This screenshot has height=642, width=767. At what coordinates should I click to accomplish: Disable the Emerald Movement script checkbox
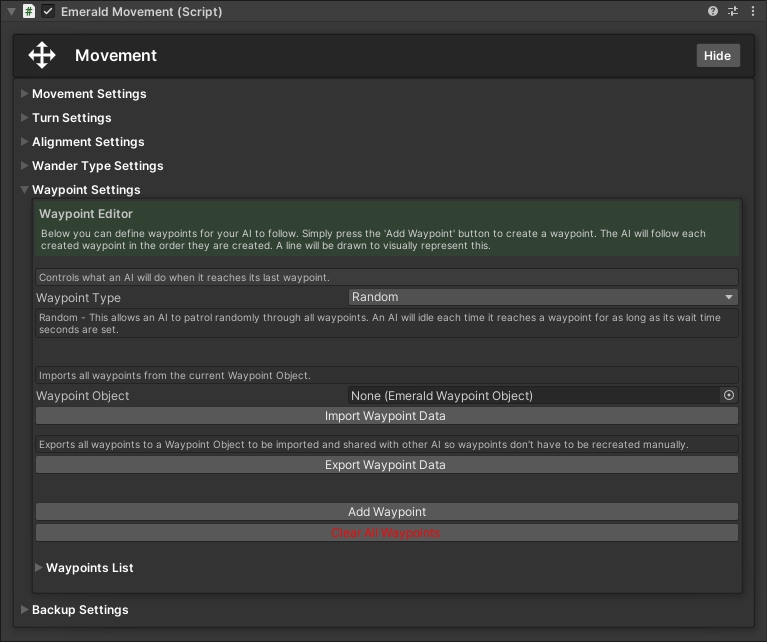tap(48, 12)
